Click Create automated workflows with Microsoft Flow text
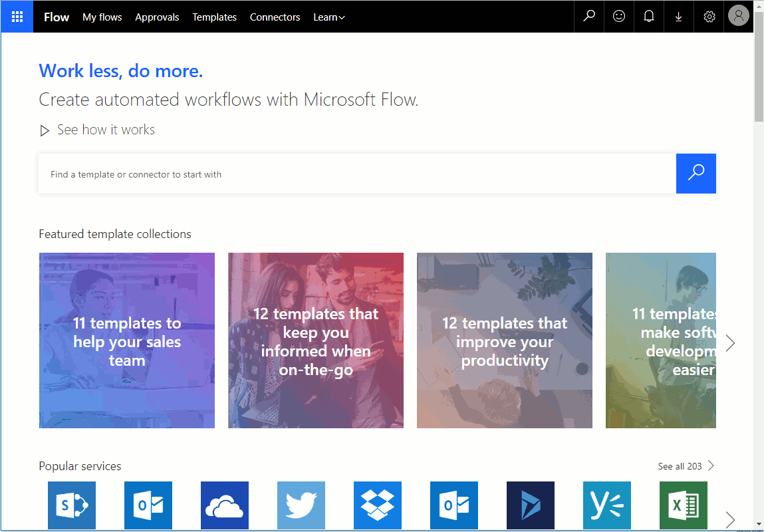The height and width of the screenshot is (532, 764). [229, 99]
